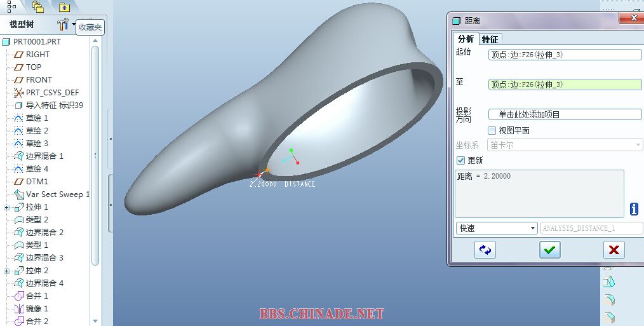Accept the distance analysis with green checkmark
This screenshot has width=644, height=326.
click(549, 250)
